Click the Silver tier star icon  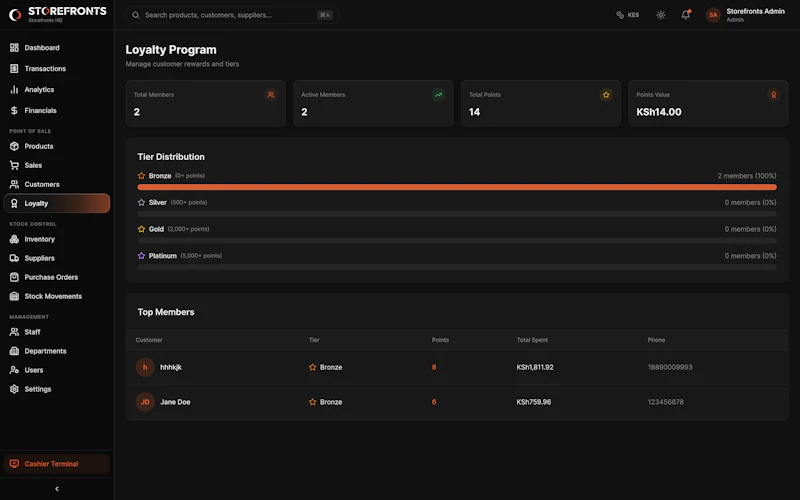141,203
